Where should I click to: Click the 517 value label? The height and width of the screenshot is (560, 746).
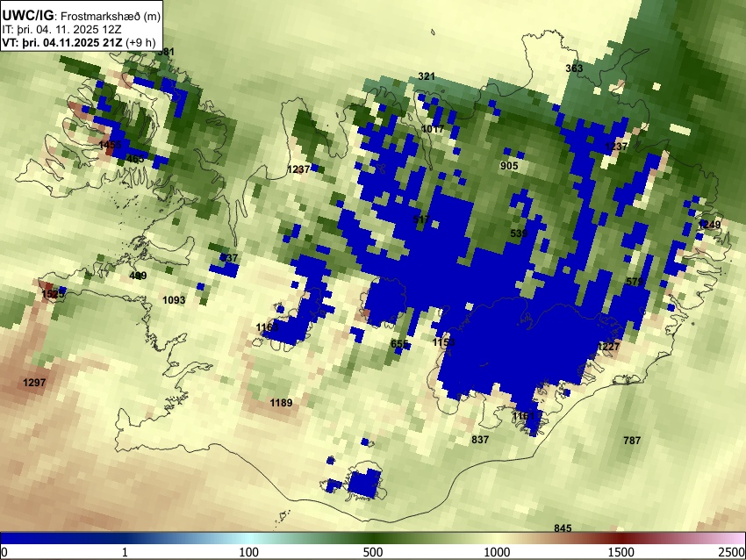(x=421, y=219)
